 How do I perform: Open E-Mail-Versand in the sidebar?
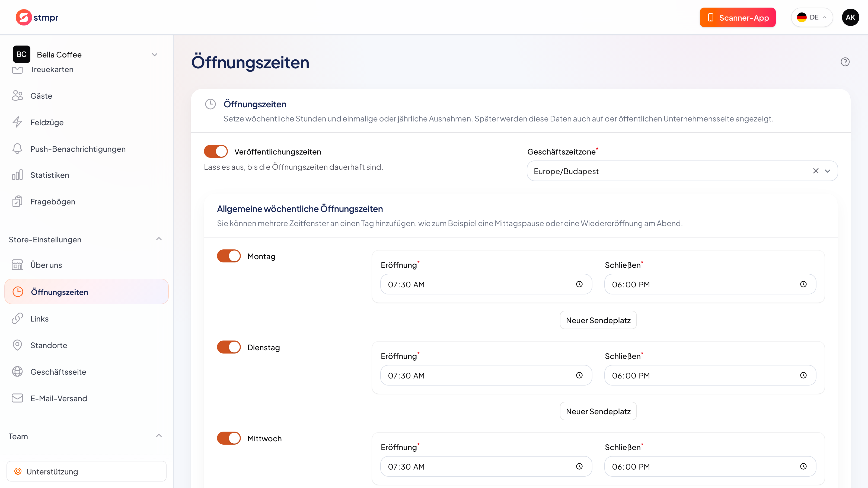click(x=86, y=398)
